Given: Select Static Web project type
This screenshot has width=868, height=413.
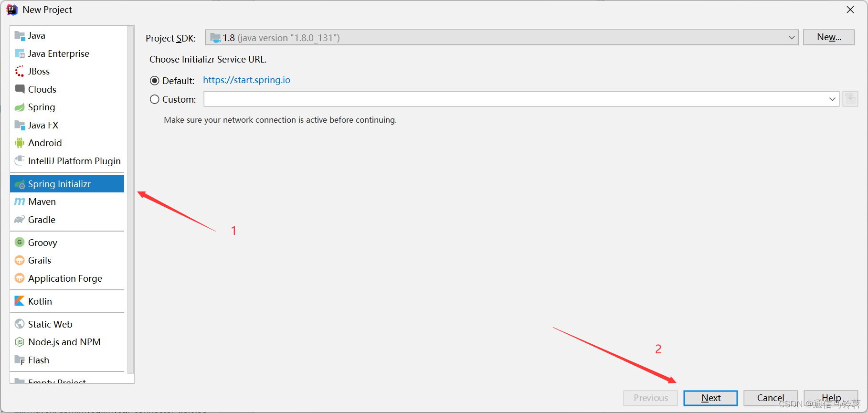Looking at the screenshot, I should (x=67, y=324).
